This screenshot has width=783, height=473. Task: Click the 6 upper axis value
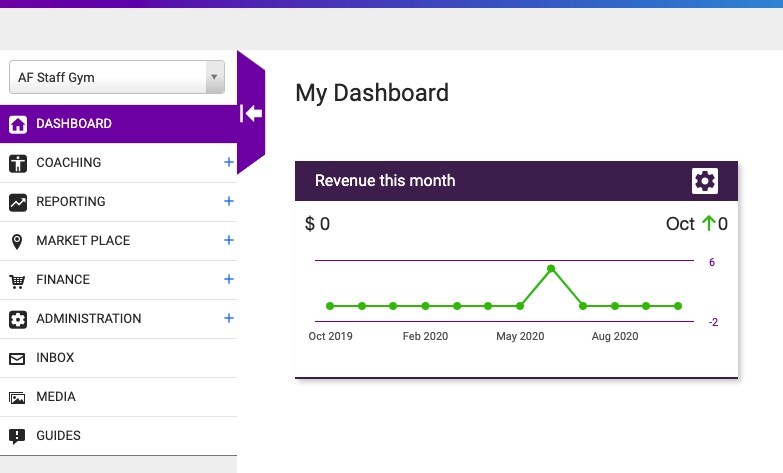pos(712,262)
